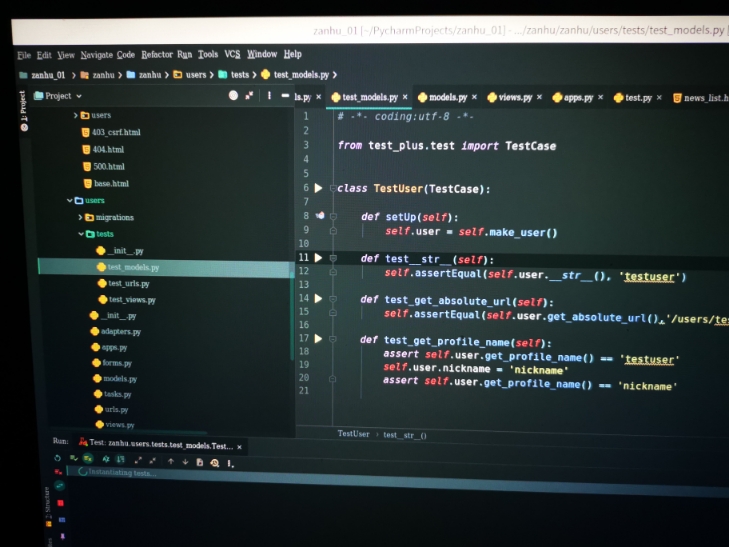
Task: Open the Tools menu
Action: coord(208,54)
